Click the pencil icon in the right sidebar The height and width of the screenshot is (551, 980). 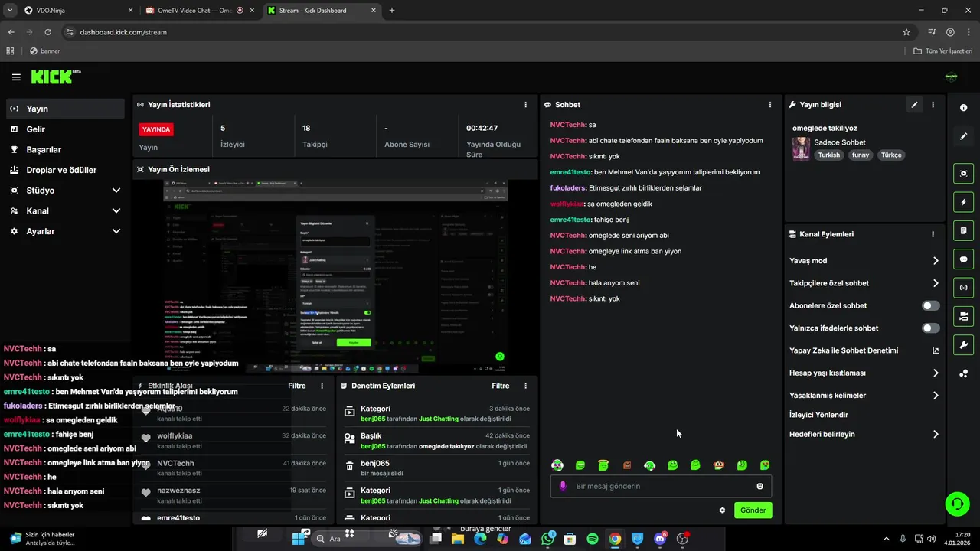coord(963,136)
